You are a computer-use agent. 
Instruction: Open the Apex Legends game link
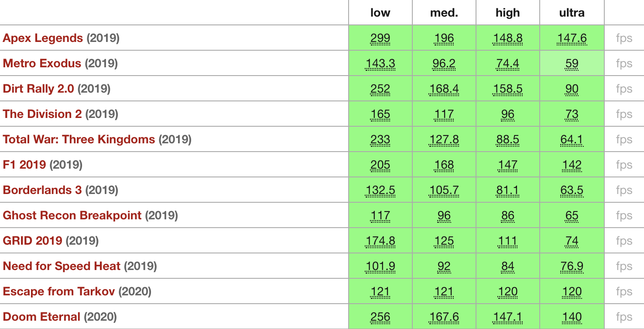pyautogui.click(x=43, y=38)
